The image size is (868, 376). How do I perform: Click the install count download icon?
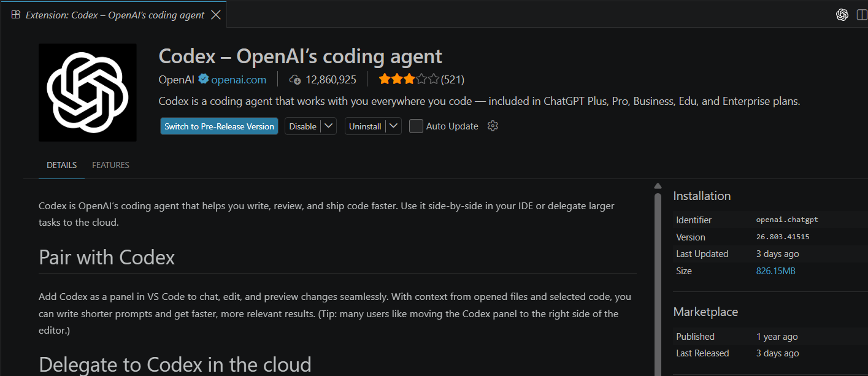click(295, 80)
